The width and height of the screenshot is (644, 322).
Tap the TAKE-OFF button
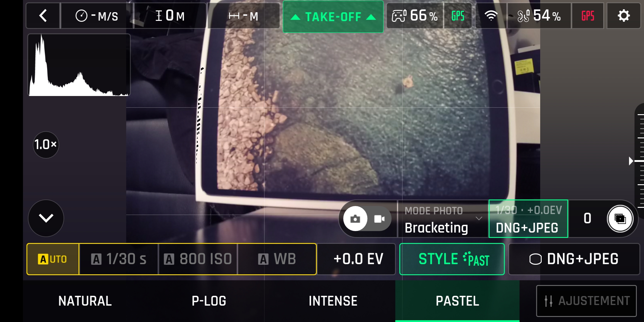point(333,17)
